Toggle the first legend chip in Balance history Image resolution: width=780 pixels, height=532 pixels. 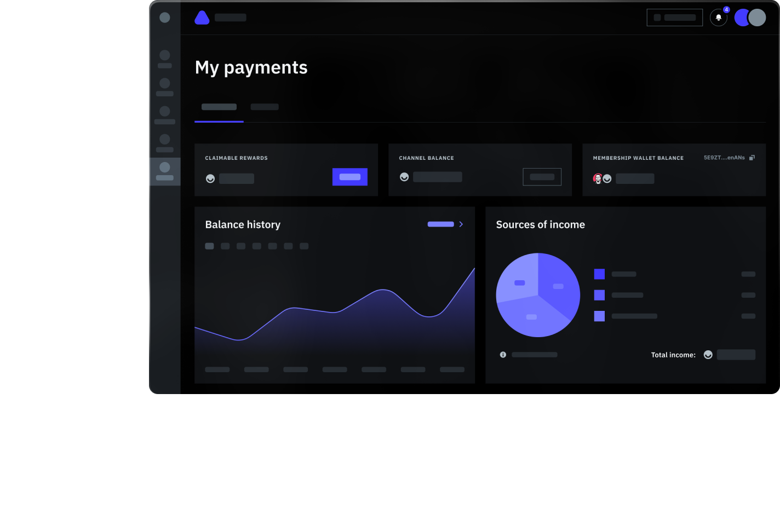click(209, 246)
